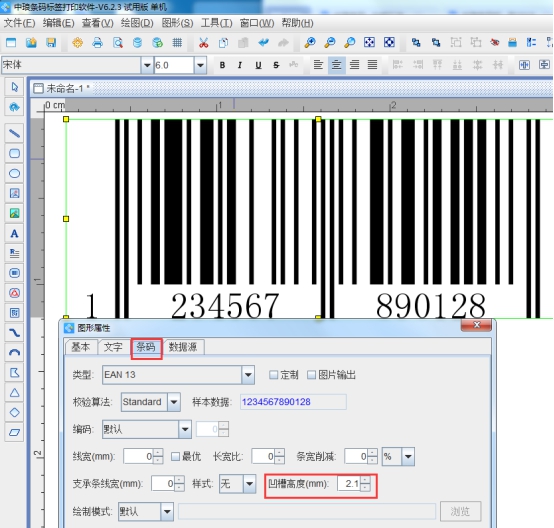The width and height of the screenshot is (554, 528).
Task: Toggle Bold formatting
Action: click(x=222, y=65)
